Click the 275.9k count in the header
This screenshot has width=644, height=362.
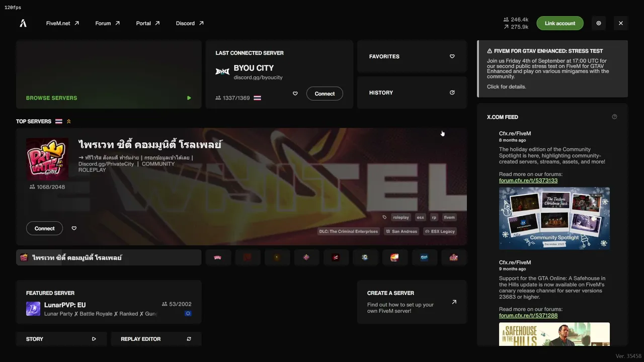(516, 27)
